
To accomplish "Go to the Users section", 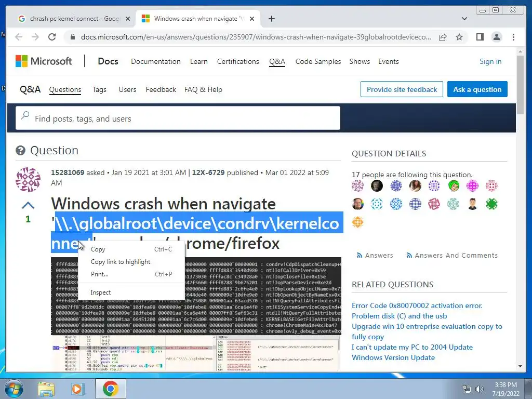I will [x=128, y=89].
